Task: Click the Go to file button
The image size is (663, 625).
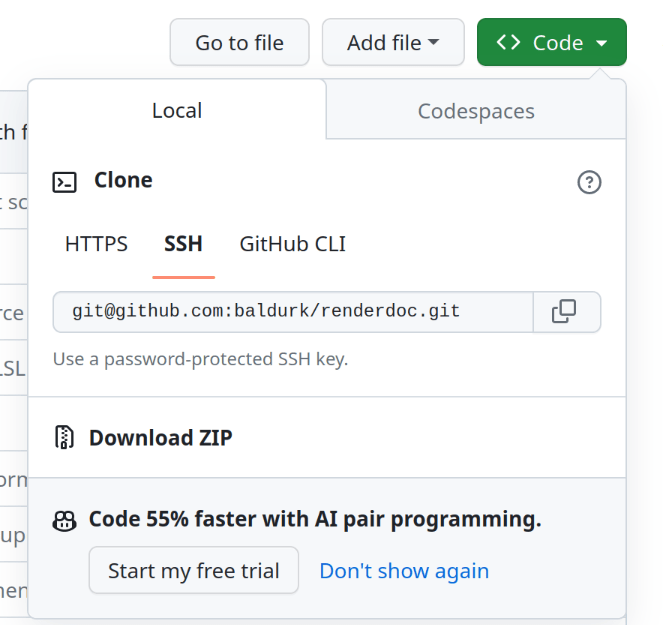Action: (239, 42)
